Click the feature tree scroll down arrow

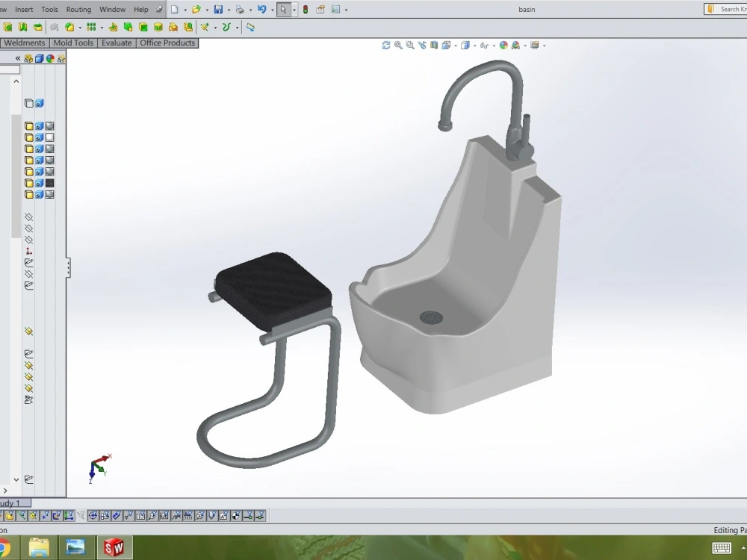16,479
